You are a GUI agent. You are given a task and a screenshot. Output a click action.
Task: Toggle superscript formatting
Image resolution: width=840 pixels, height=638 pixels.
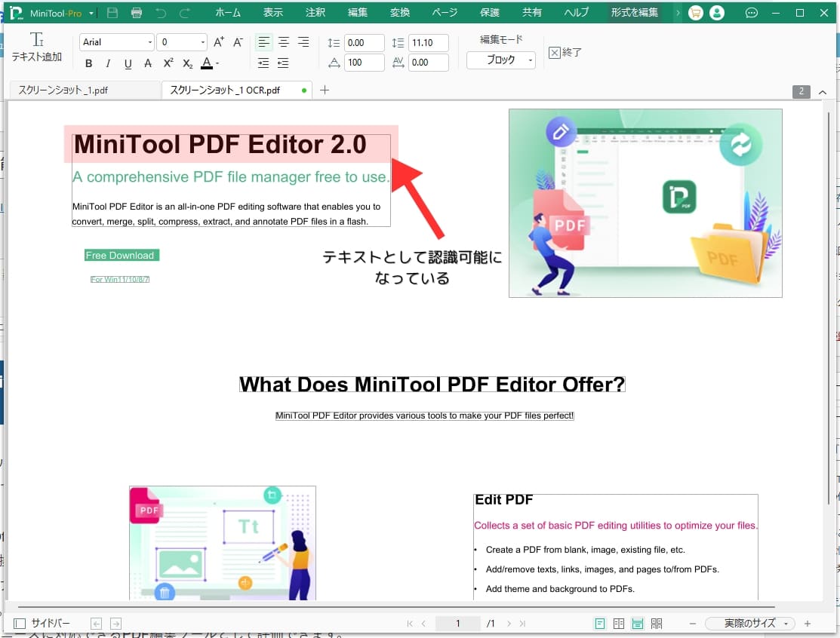pyautogui.click(x=168, y=63)
